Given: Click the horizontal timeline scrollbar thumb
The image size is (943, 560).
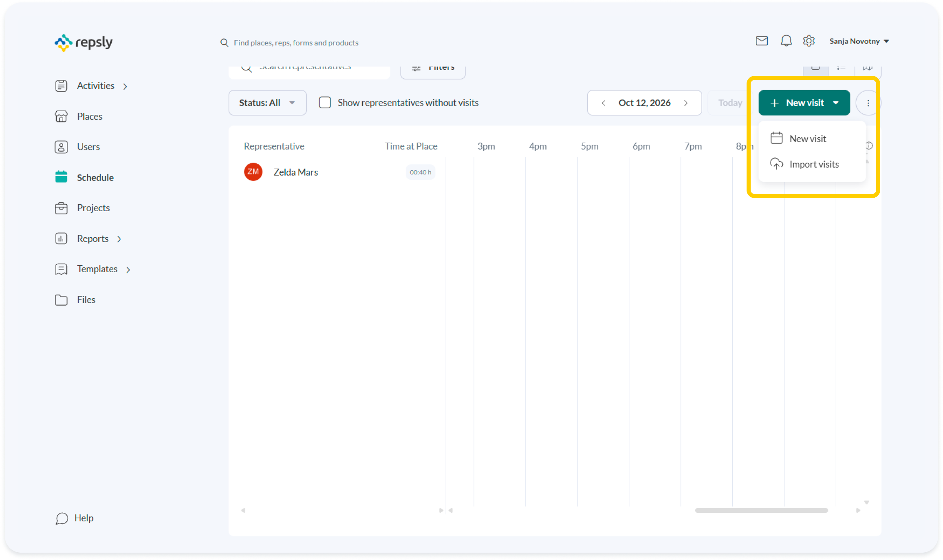Looking at the screenshot, I should tap(761, 510).
